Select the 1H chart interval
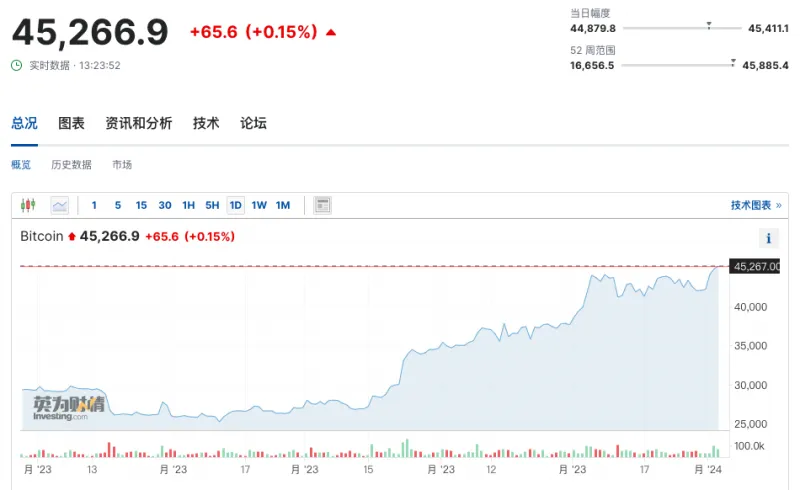Screen dimensions: 800x490 (x=188, y=205)
